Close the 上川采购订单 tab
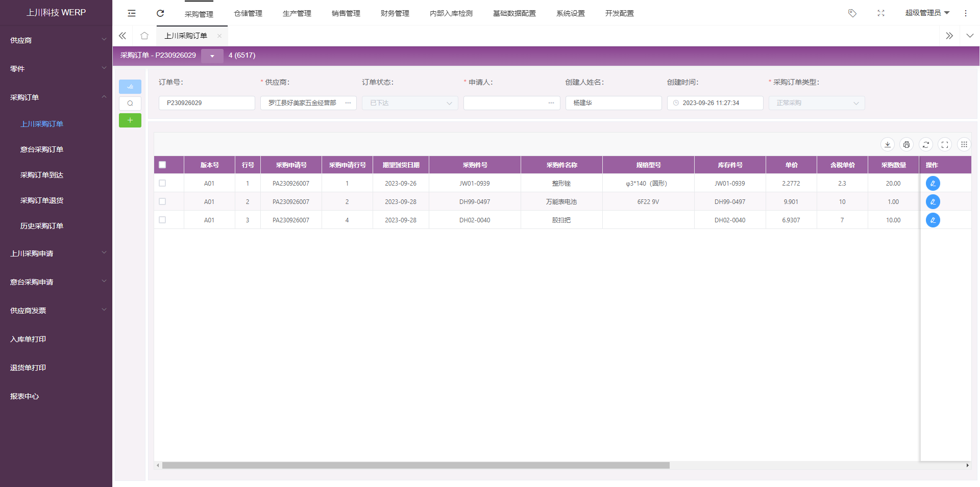This screenshot has height=487, width=980. point(219,36)
